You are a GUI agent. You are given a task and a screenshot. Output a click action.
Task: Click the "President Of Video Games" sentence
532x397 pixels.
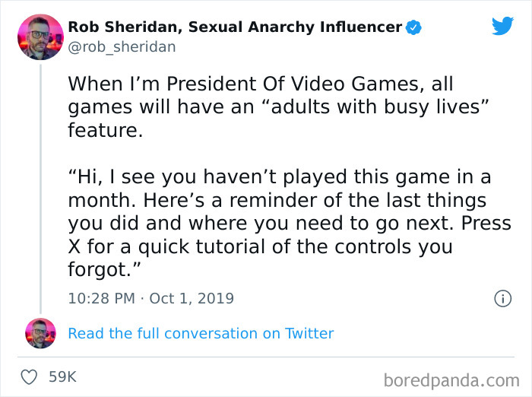[258, 82]
